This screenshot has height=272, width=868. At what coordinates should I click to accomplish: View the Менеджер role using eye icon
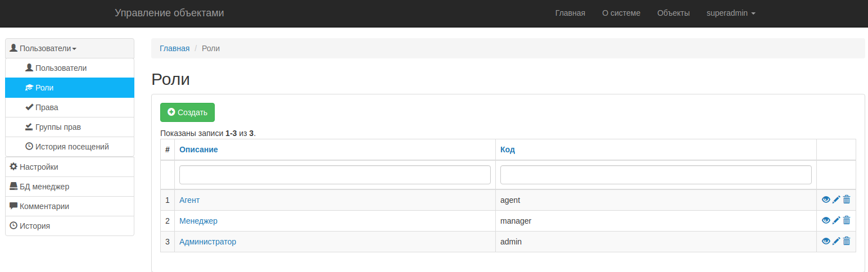click(x=826, y=220)
